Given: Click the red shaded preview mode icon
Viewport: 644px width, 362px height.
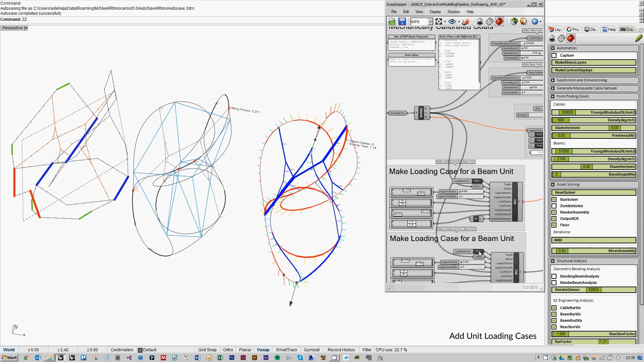Looking at the screenshot, I should coord(499,22).
